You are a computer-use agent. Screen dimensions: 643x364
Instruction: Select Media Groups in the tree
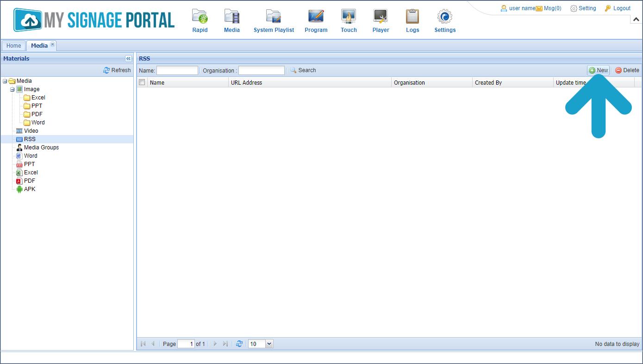point(37,148)
